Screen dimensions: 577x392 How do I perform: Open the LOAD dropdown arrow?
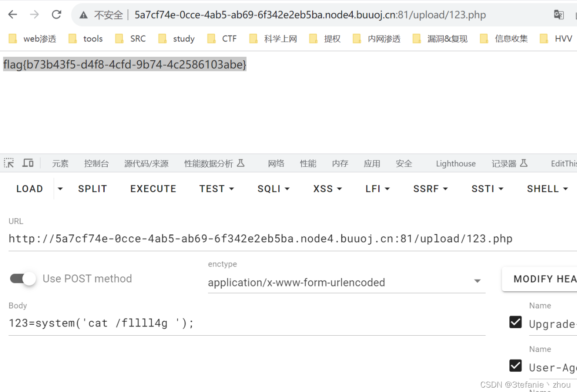click(60, 189)
